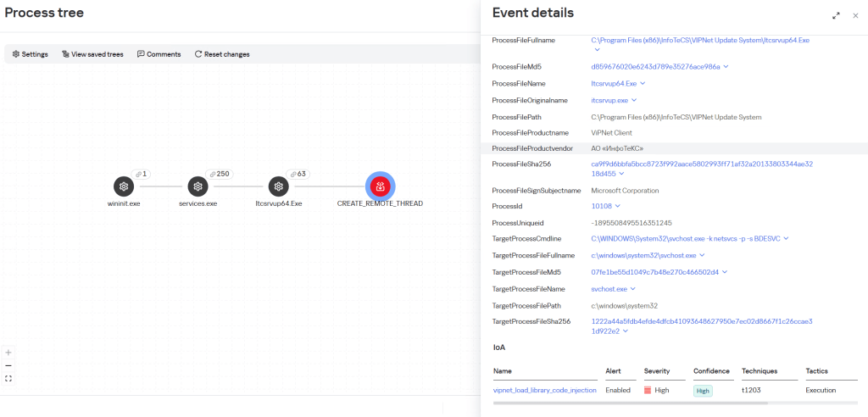Click the Techniques column header
Viewport: 868px width, 417px height.
tap(759, 371)
